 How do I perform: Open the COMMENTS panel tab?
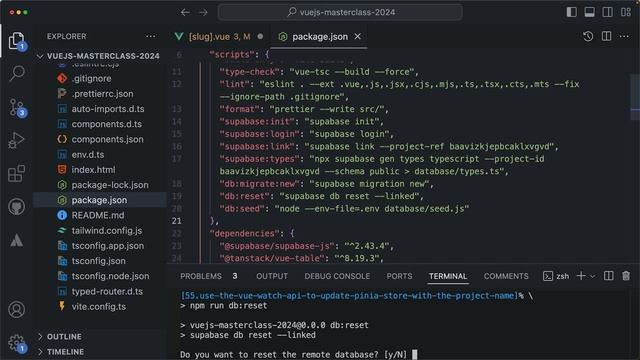click(x=506, y=276)
